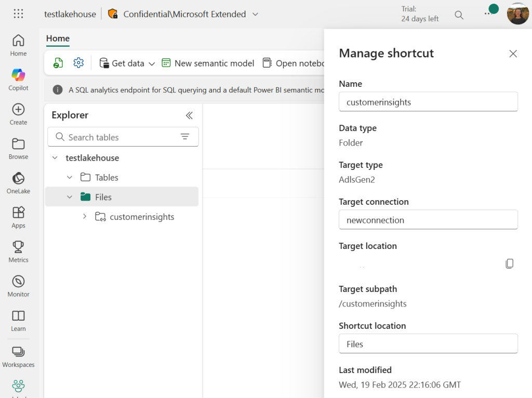
Task: Click the shortcut Name input field
Action: click(428, 102)
